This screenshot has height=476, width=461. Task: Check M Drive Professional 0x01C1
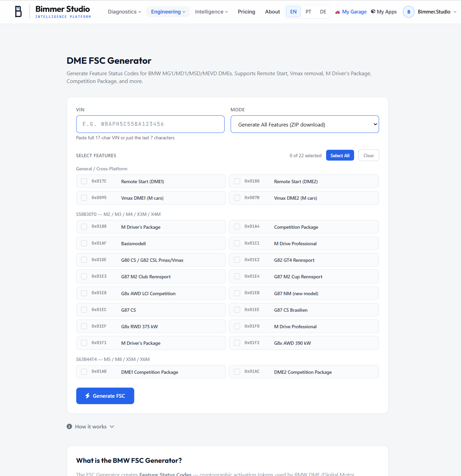tap(237, 243)
